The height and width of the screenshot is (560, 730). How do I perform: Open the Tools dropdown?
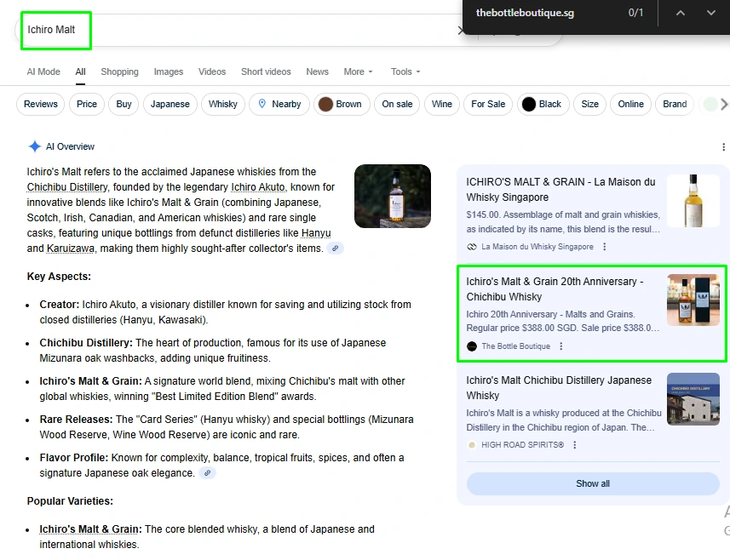click(x=405, y=72)
